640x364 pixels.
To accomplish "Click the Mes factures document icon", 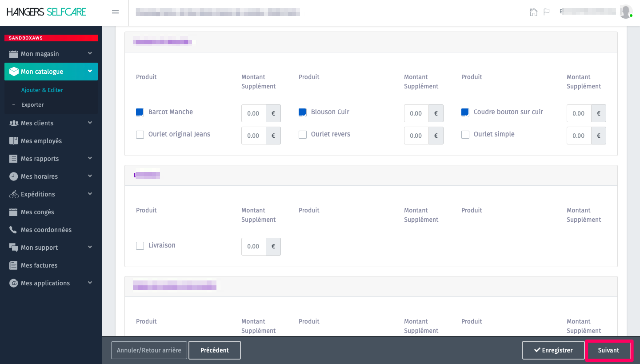I will pos(13,265).
